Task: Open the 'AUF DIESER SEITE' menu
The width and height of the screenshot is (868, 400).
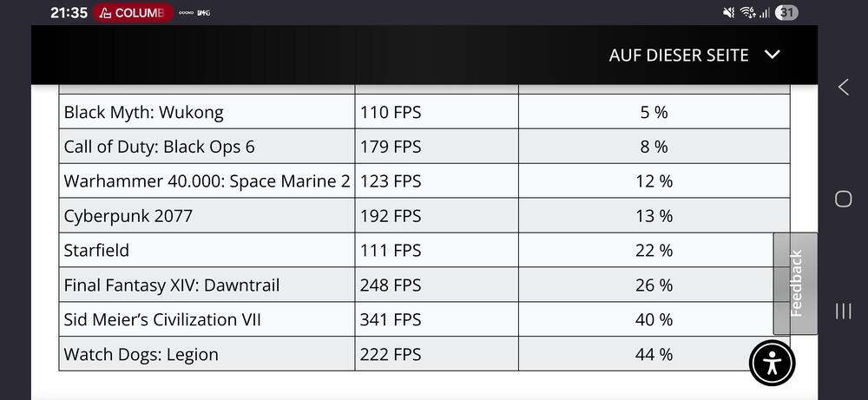Action: (679, 55)
